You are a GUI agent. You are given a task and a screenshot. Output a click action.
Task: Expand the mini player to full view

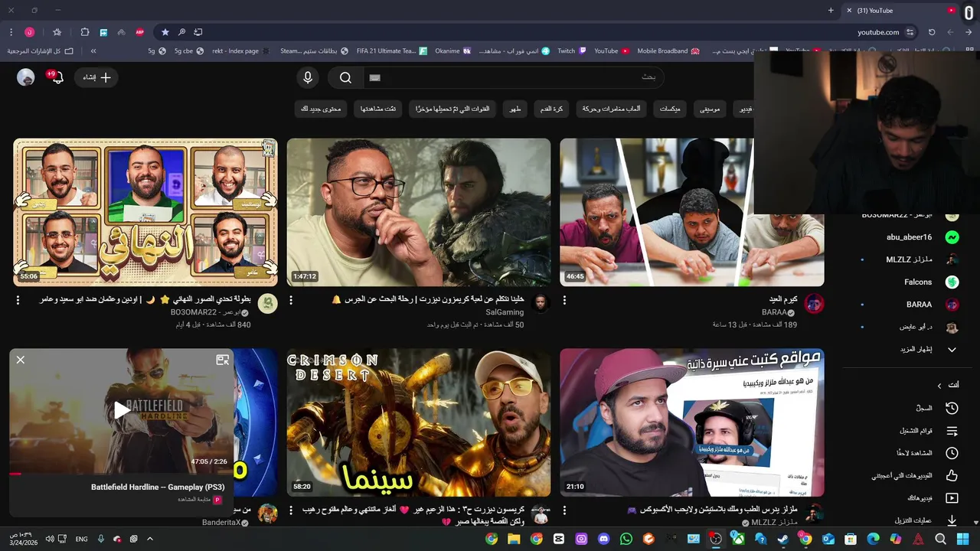click(223, 360)
